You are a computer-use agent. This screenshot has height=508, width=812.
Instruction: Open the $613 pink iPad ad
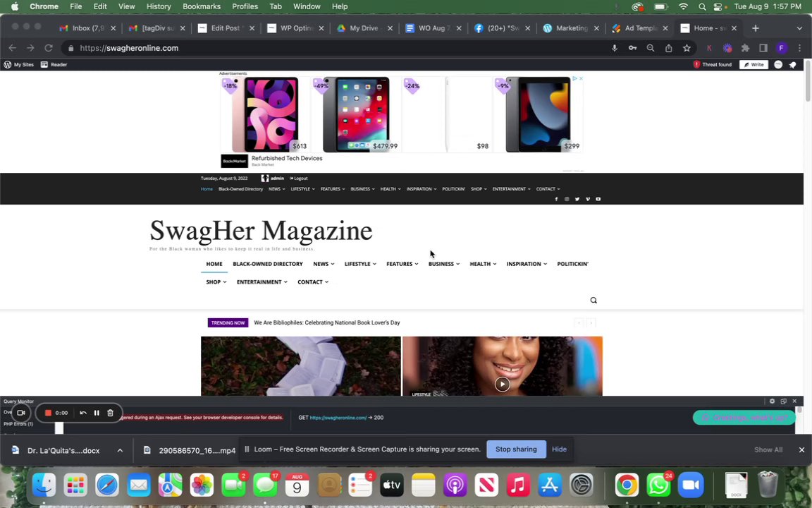(265, 114)
